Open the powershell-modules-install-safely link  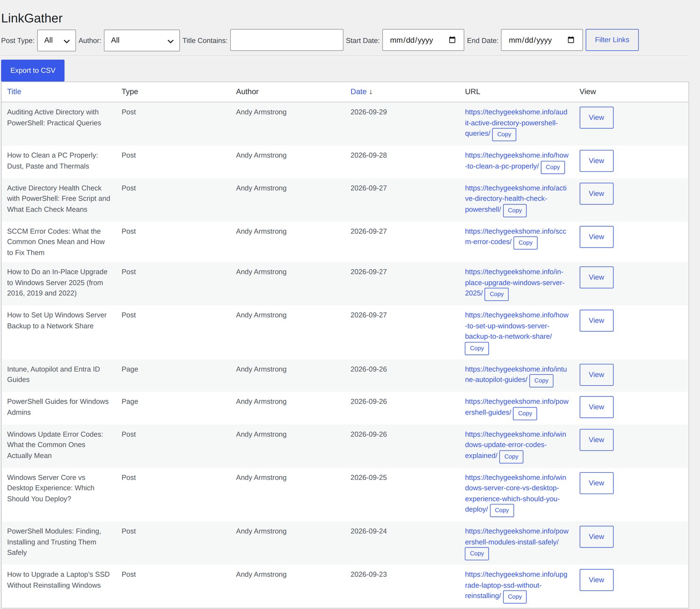pos(516,537)
